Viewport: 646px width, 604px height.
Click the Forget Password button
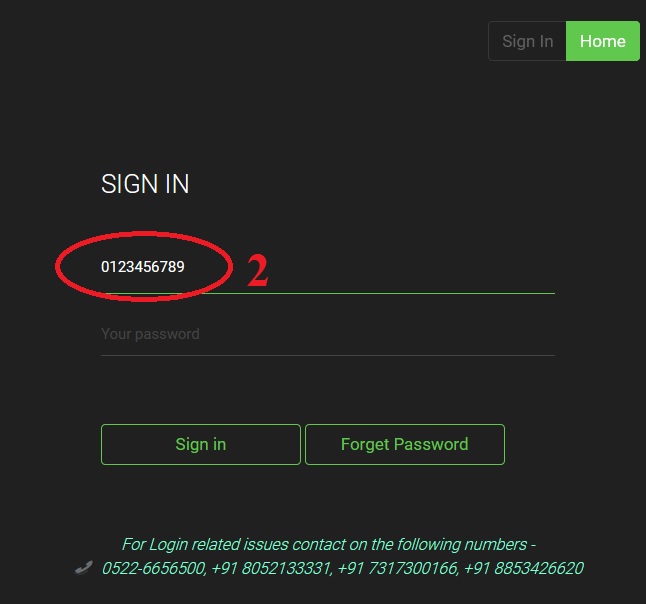point(404,444)
